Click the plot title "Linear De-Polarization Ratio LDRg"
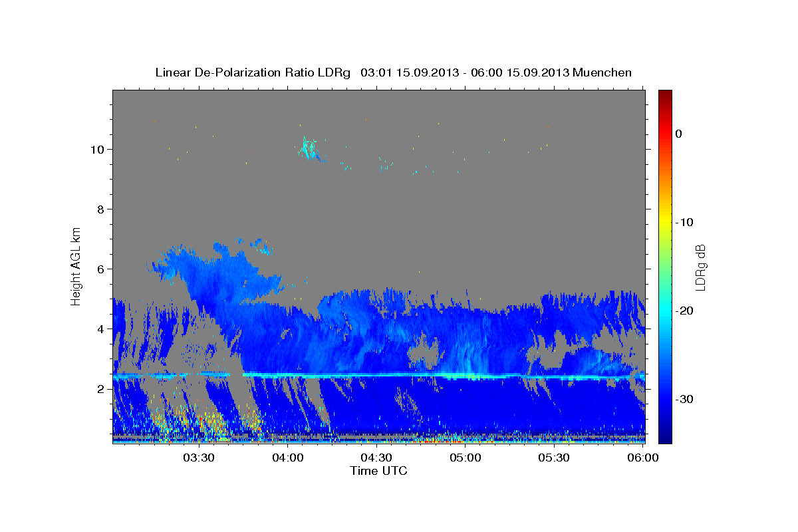 point(252,72)
